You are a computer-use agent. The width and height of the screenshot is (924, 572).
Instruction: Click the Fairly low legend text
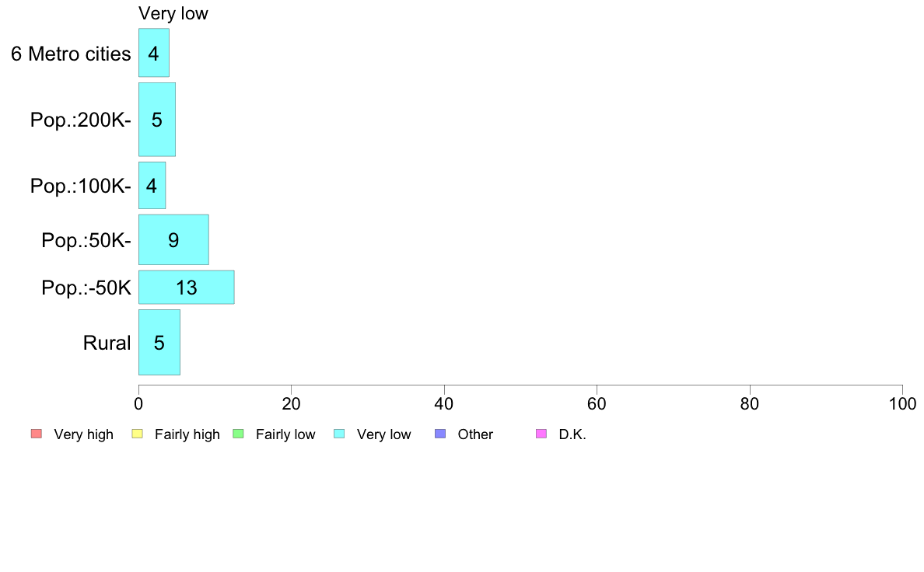[x=285, y=434]
